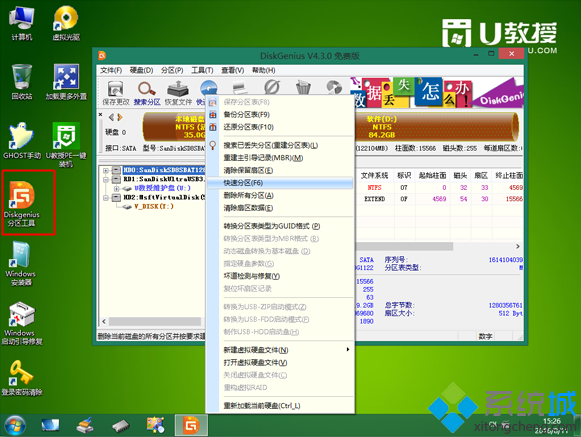Screen dimensions: 581x437
Task: Click previous disk left arrow
Action: coord(111,117)
